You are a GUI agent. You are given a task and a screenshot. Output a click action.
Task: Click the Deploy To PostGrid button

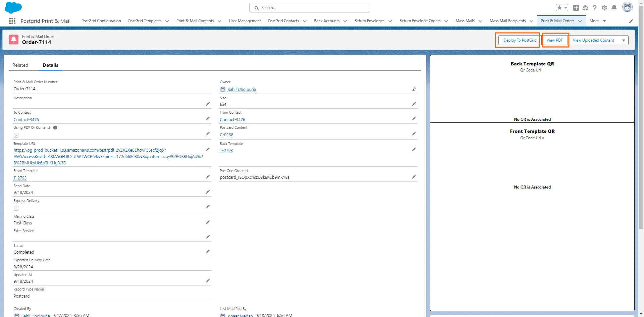pyautogui.click(x=520, y=40)
